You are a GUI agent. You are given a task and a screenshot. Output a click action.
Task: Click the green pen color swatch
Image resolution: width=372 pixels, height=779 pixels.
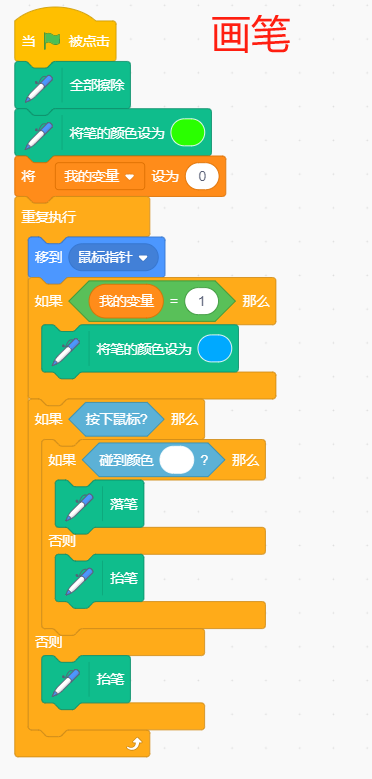[188, 133]
